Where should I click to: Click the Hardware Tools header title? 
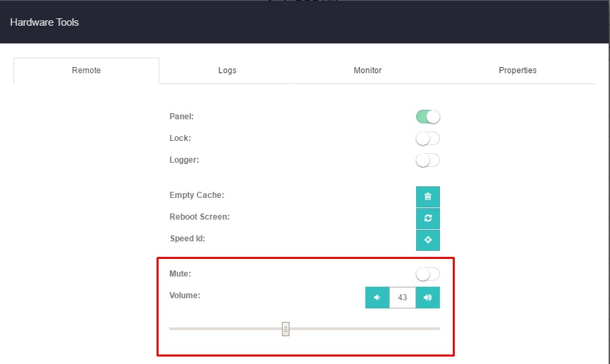click(45, 22)
